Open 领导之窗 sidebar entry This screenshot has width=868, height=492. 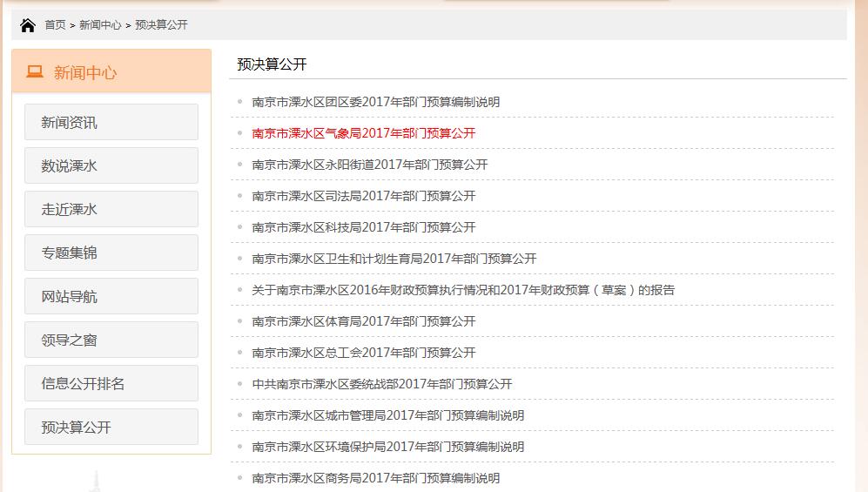coord(111,340)
